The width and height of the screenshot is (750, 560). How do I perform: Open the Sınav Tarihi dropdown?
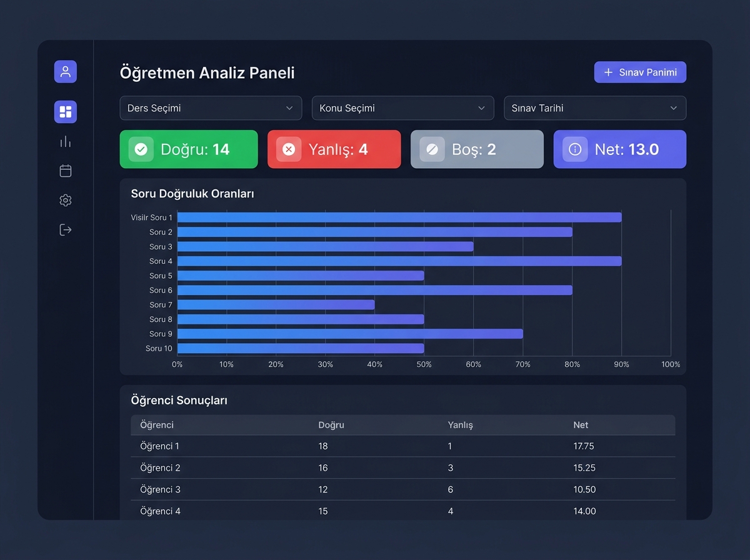[595, 108]
